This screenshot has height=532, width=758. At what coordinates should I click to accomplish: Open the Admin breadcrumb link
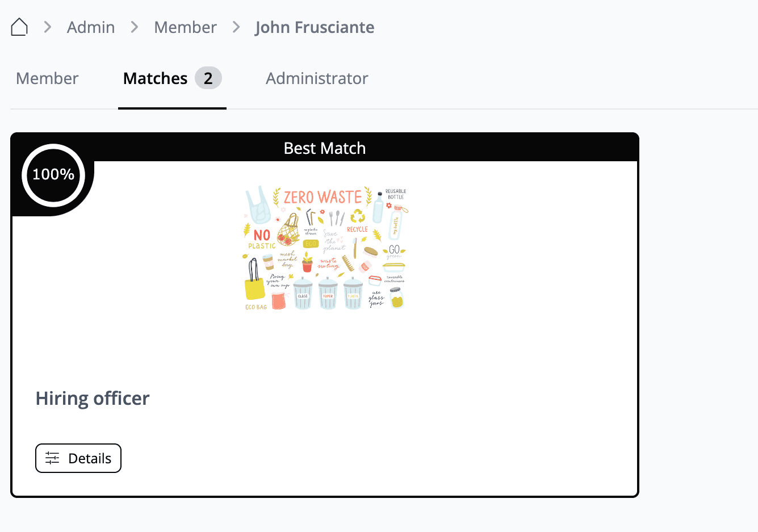click(91, 27)
